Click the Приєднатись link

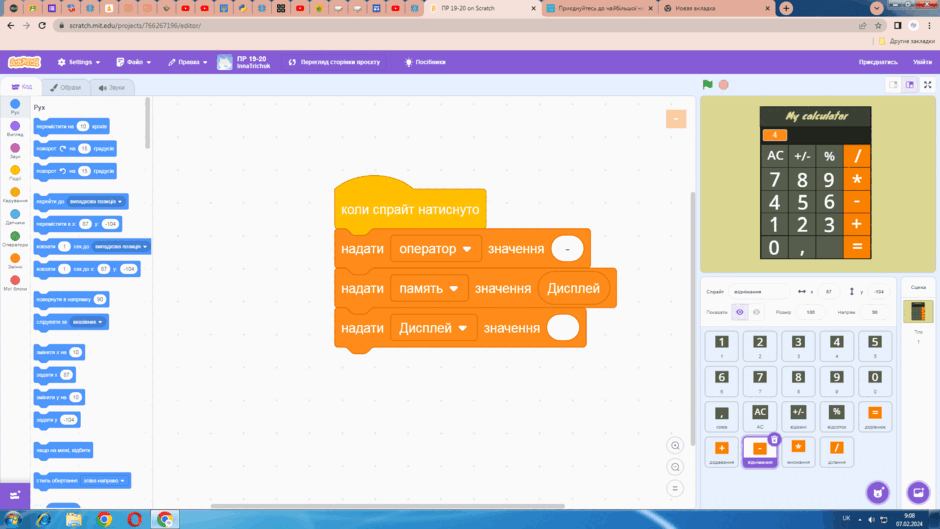tap(878, 62)
